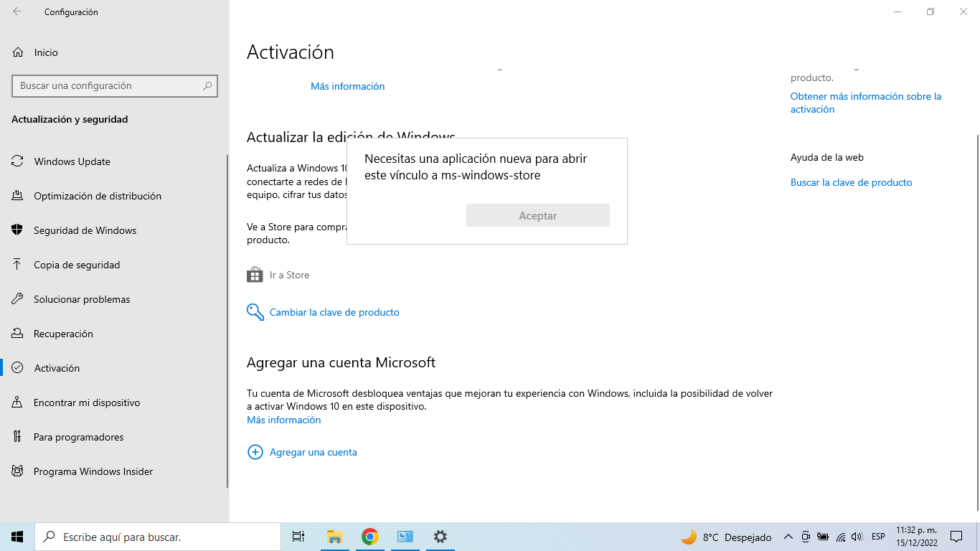980x551 pixels.
Task: Open Google Chrome from taskbar
Action: (369, 537)
